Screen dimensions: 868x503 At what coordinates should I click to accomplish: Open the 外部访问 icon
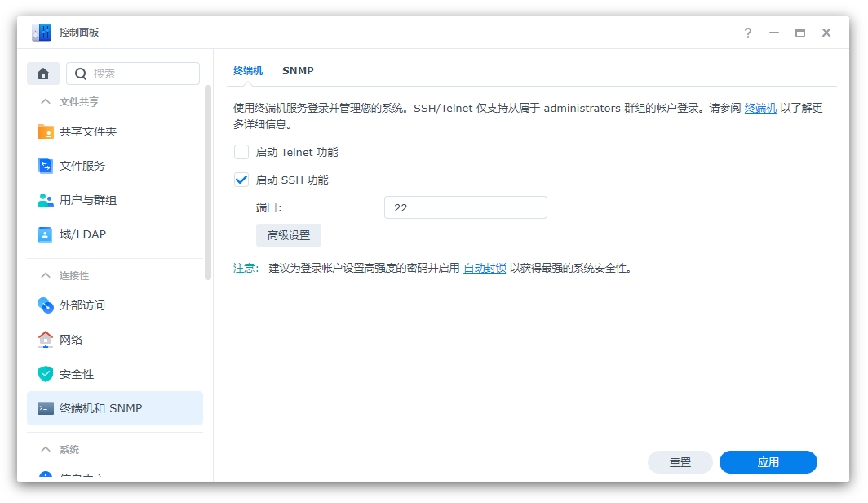coord(46,305)
